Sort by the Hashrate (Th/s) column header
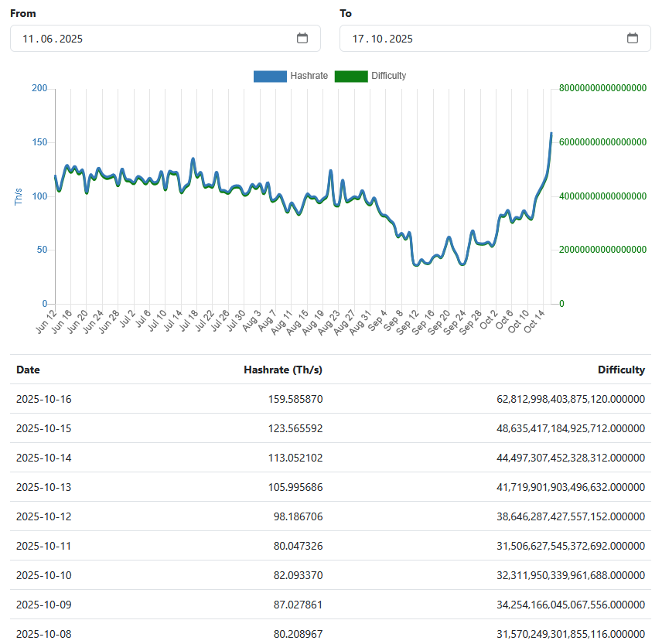This screenshot has width=662, height=644. coord(282,370)
